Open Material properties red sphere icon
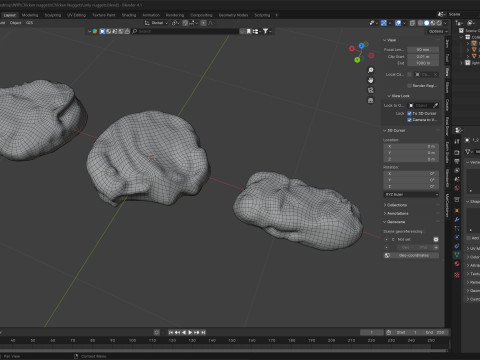The image size is (480, 360). coord(457,264)
